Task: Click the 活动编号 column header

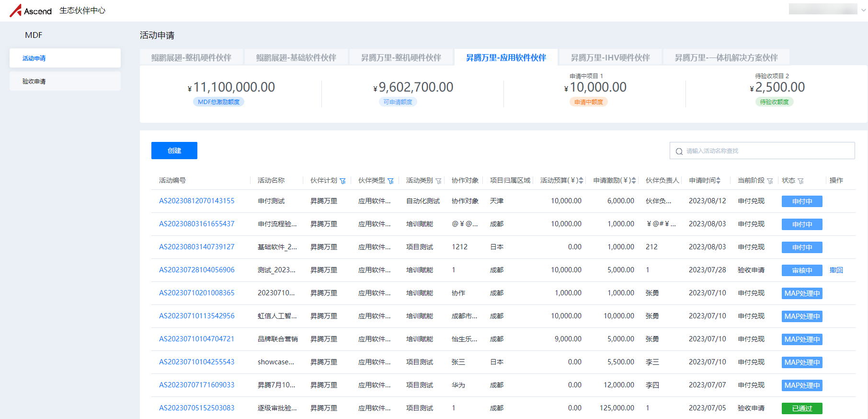Action: [x=172, y=180]
